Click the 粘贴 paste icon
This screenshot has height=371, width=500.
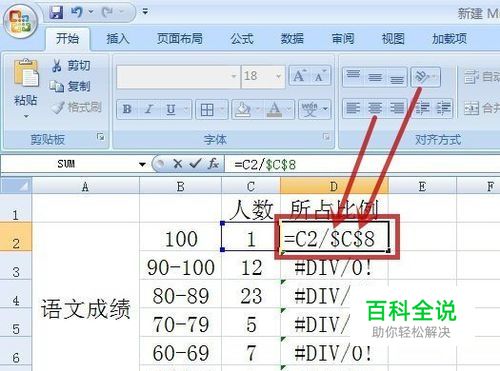[x=26, y=74]
